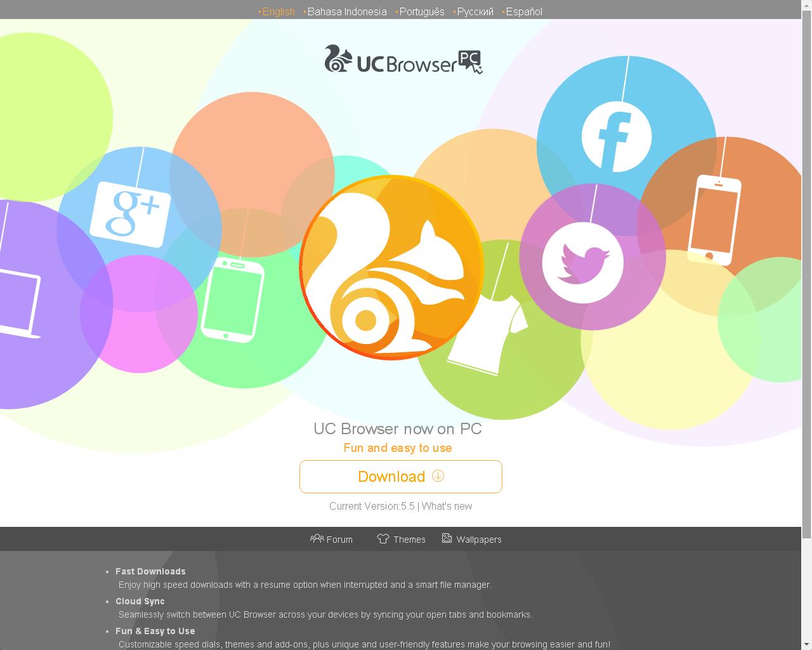
Task: Open the Forum link
Action: point(331,539)
